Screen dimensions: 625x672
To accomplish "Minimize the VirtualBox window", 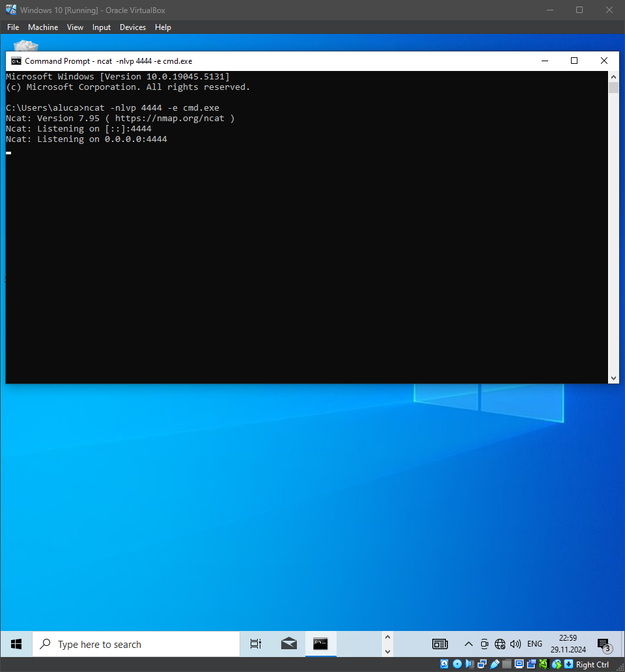I will point(550,10).
